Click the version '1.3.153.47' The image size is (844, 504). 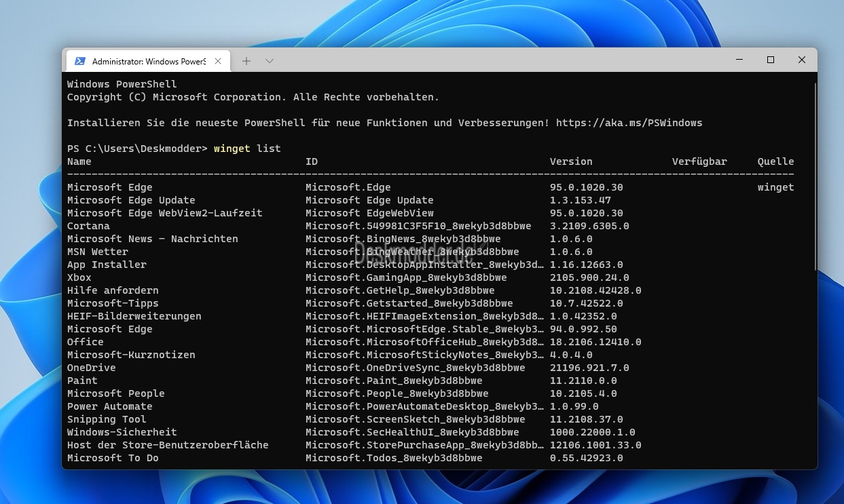pos(581,200)
